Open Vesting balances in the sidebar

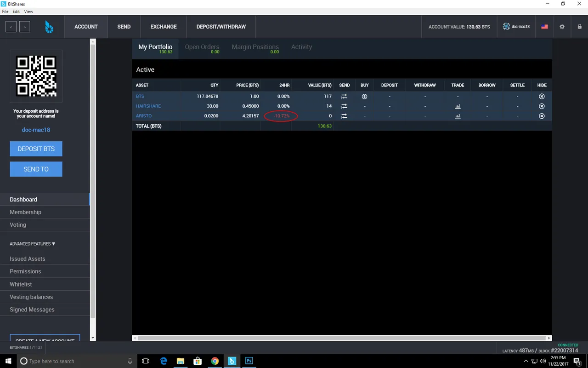45,297
